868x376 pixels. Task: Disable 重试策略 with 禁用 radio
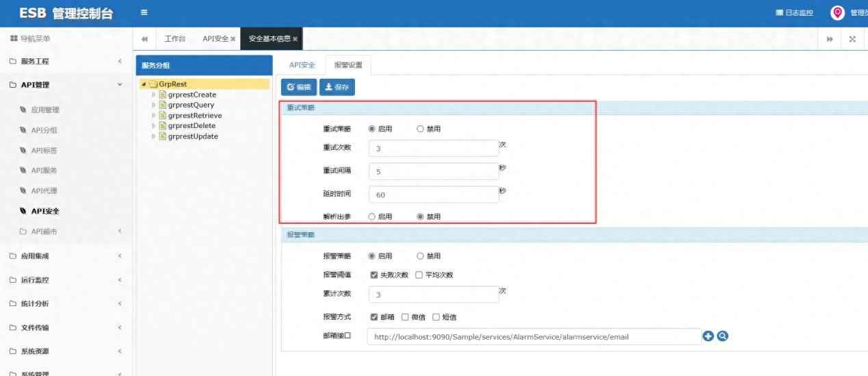tap(421, 129)
